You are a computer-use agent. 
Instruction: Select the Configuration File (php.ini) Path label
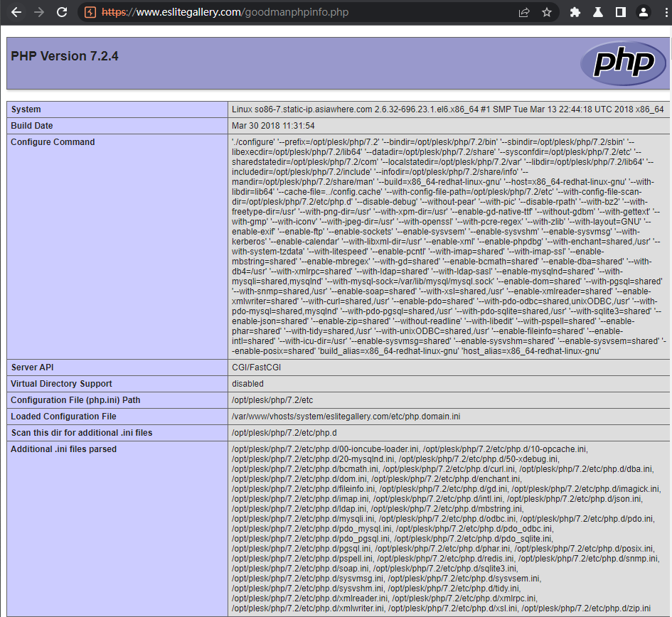pyautogui.click(x=75, y=399)
